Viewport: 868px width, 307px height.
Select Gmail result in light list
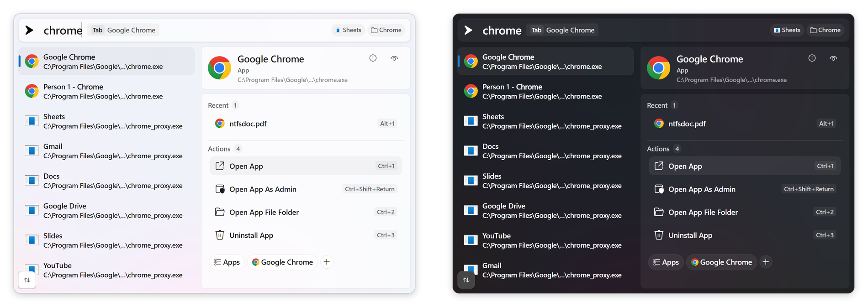coord(106,151)
